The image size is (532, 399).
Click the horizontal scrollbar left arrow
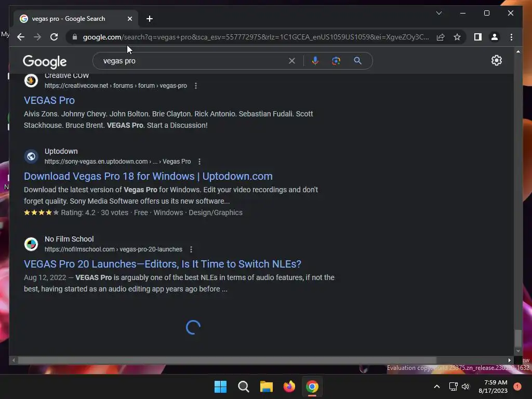(x=14, y=361)
